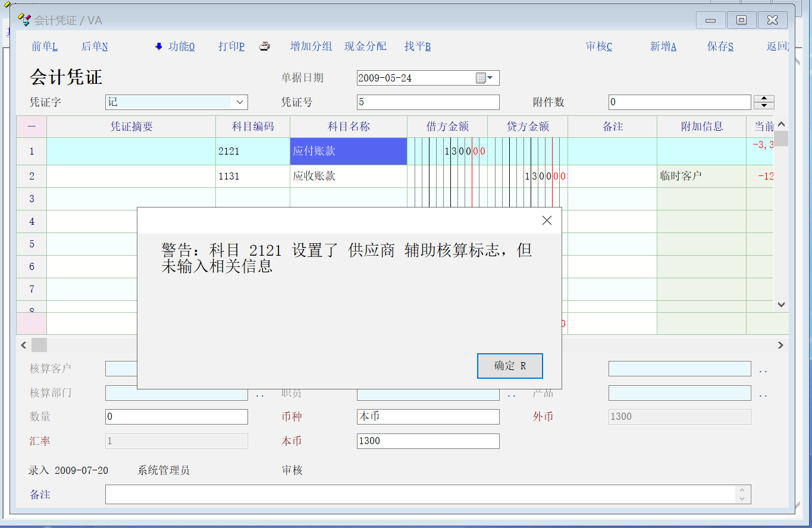The width and height of the screenshot is (812, 528).
Task: Click the credit amount in row 2
Action: [x=528, y=177]
